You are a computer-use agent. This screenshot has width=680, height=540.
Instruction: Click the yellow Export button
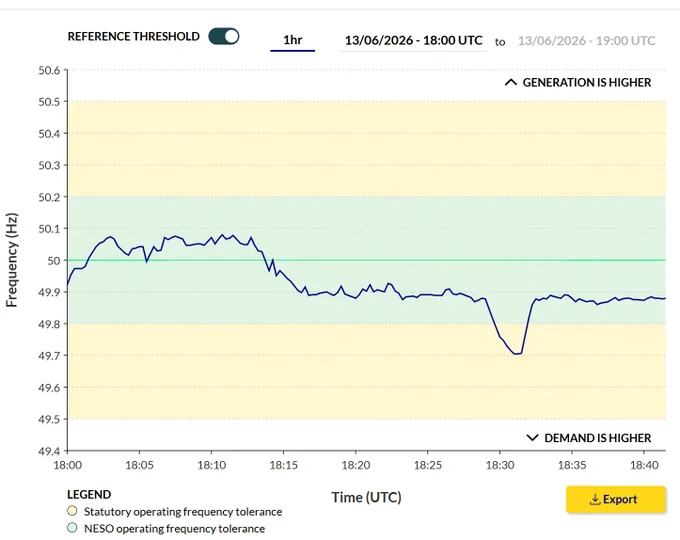pos(616,499)
